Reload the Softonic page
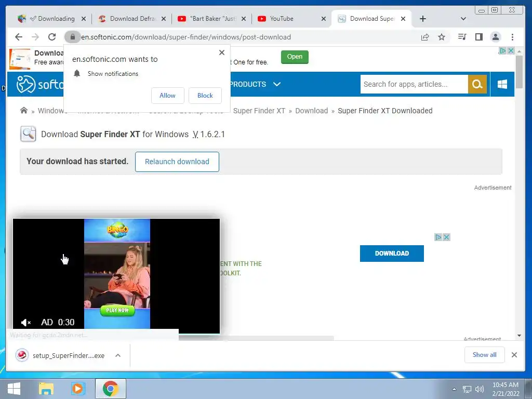Image resolution: width=532 pixels, height=399 pixels. click(52, 37)
